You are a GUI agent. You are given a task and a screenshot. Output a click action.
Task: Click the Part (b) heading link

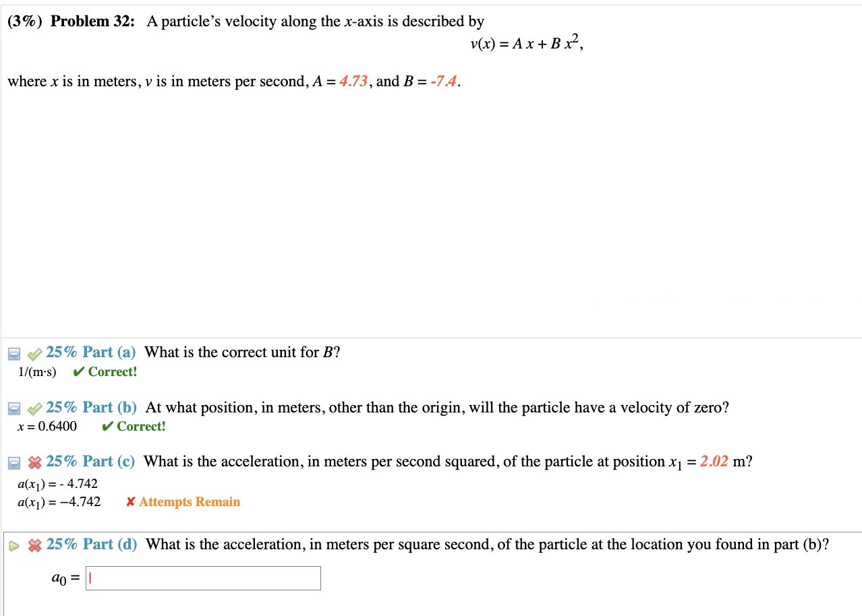point(90,407)
